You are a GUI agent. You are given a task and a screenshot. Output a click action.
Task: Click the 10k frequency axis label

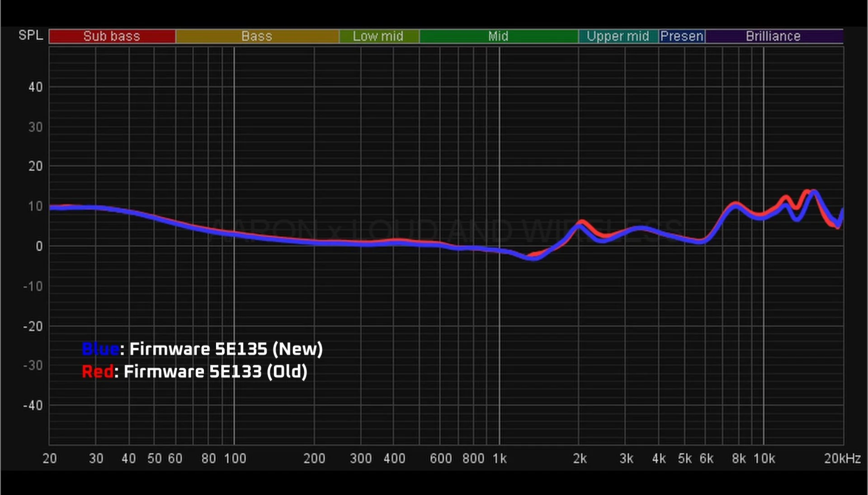764,458
